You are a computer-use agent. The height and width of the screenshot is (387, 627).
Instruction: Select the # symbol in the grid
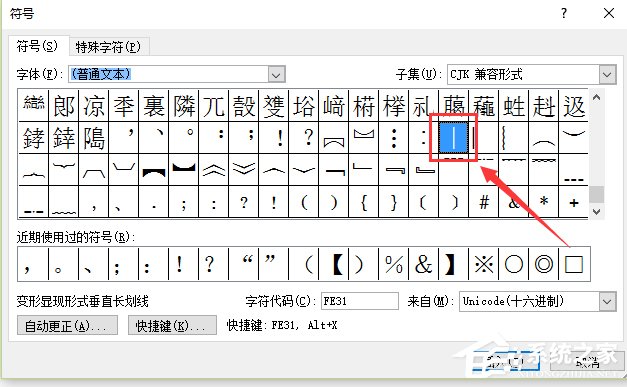click(x=483, y=202)
